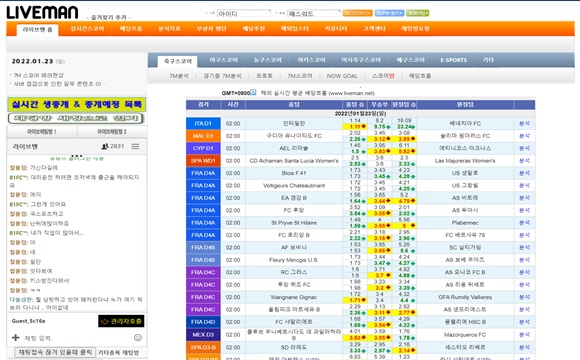Image resolution: width=580 pixels, height=360 pixels.
Task: Click the LIVEMAN logo
Action: [42, 12]
